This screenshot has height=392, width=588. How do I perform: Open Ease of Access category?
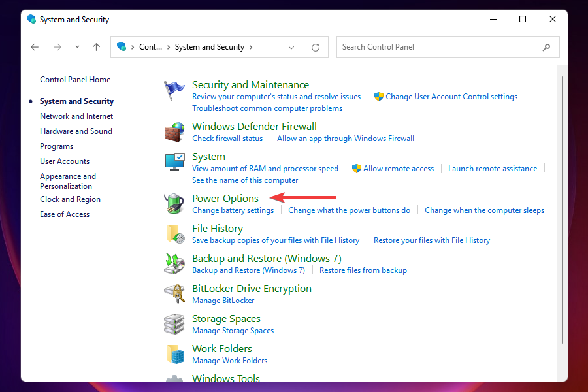coord(65,214)
